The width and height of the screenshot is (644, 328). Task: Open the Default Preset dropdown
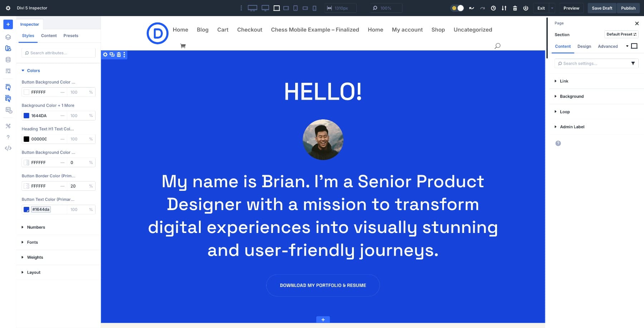[x=621, y=34]
